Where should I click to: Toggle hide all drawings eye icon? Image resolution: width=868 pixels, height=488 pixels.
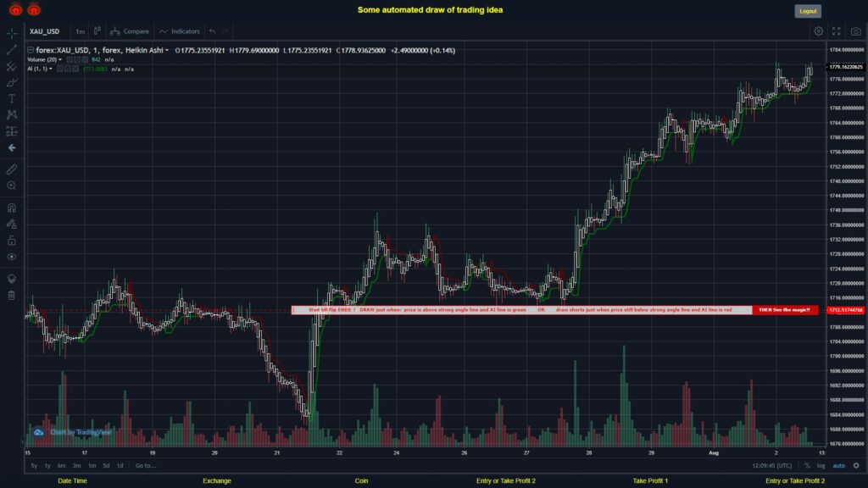pyautogui.click(x=12, y=257)
